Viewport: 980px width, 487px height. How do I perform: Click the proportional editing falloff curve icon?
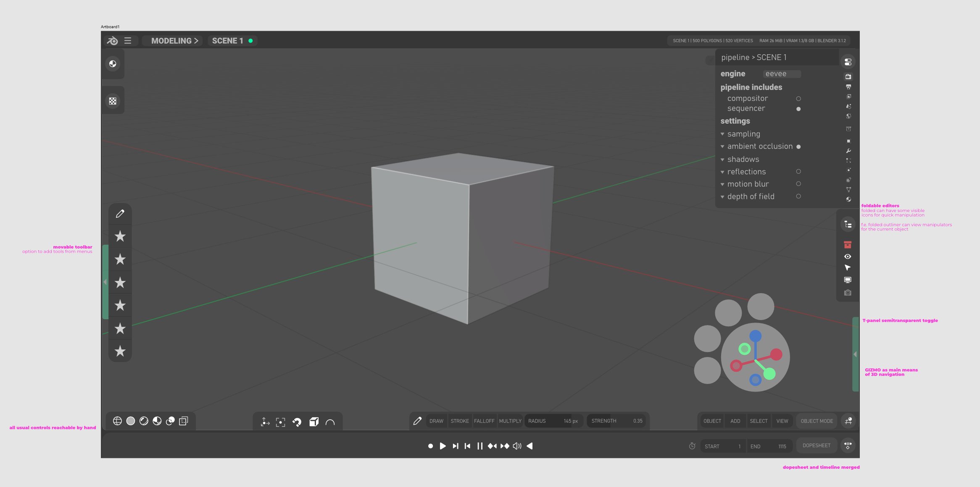point(330,422)
